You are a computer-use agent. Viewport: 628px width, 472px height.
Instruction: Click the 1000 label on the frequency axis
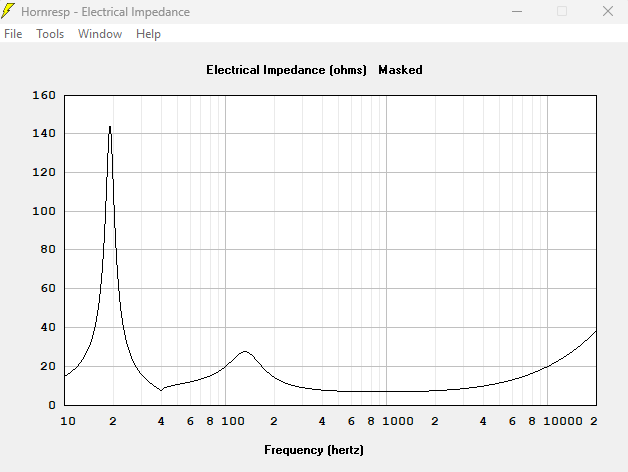398,421
